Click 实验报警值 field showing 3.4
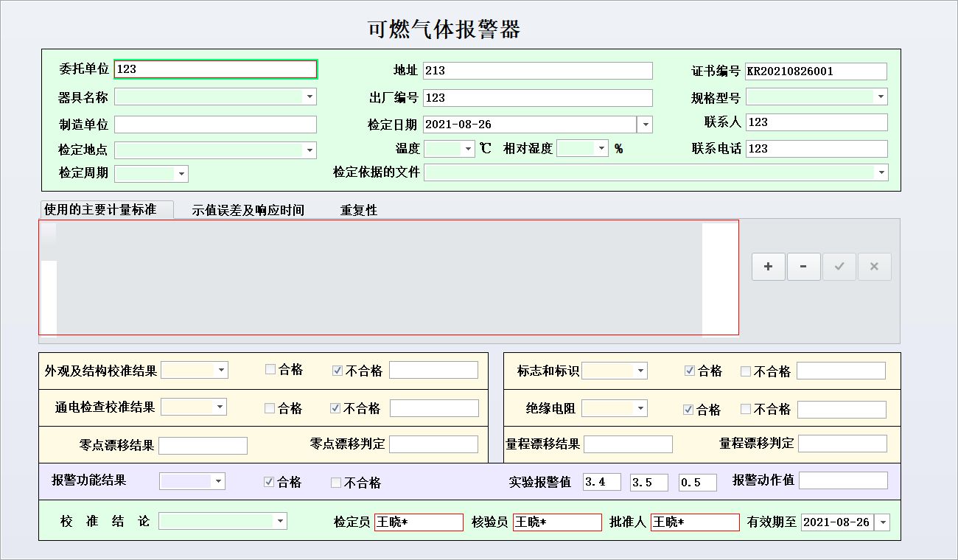Viewport: 958px width, 560px height. coord(602,483)
